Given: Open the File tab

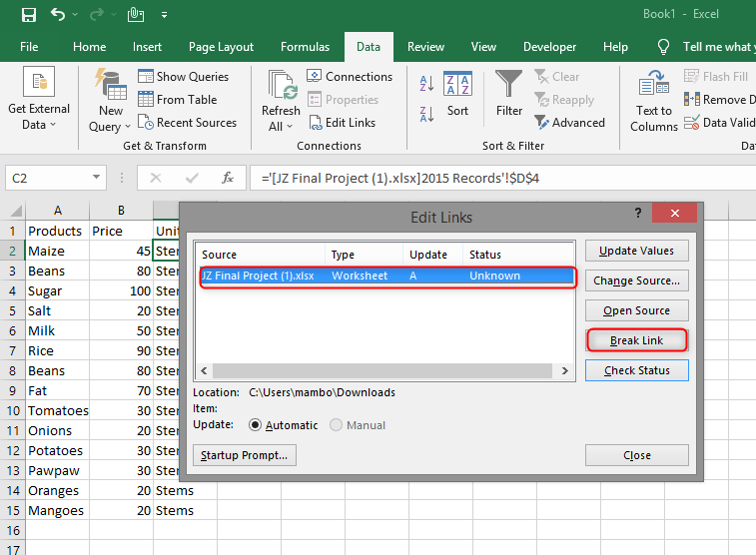Looking at the screenshot, I should pos(29,47).
